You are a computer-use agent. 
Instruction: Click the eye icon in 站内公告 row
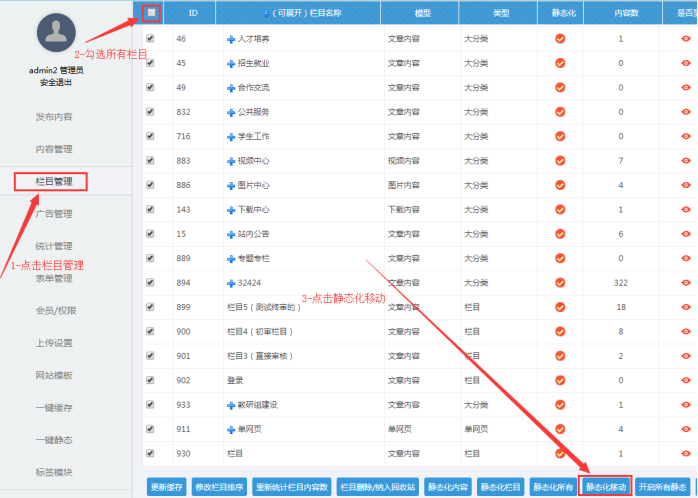point(686,234)
